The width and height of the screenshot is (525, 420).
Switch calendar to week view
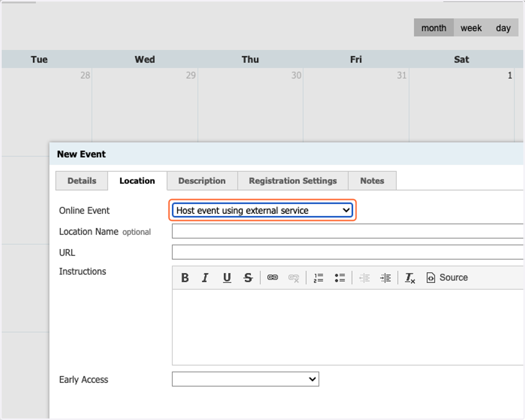click(471, 28)
